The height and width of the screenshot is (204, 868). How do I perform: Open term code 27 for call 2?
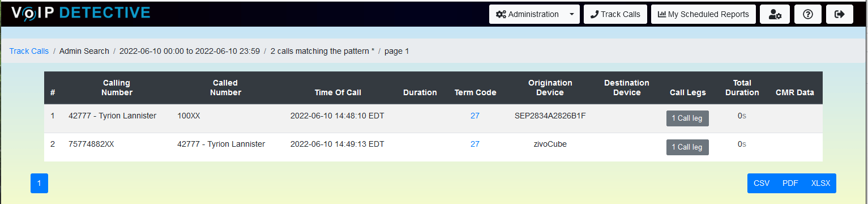pos(474,144)
